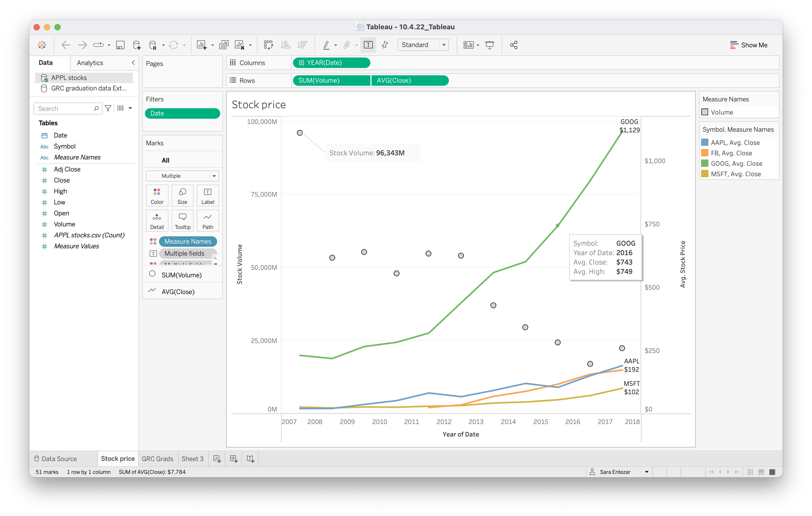Toggle Show Mark Labels button

(x=368, y=45)
